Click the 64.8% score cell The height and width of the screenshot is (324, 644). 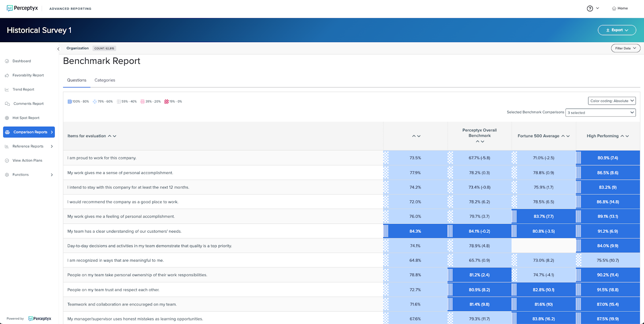pyautogui.click(x=415, y=260)
